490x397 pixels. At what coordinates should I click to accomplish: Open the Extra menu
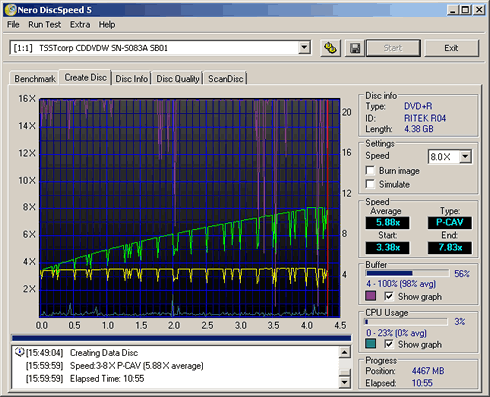80,25
